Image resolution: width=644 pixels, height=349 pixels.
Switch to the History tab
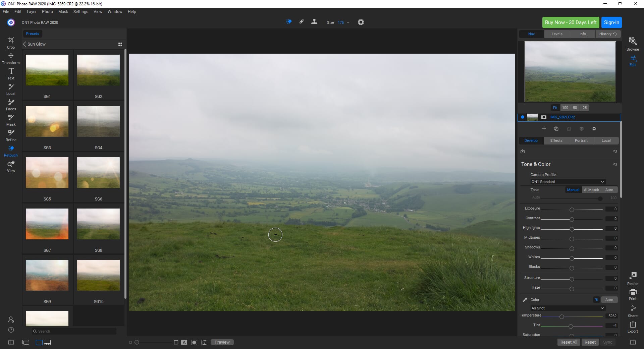608,34
